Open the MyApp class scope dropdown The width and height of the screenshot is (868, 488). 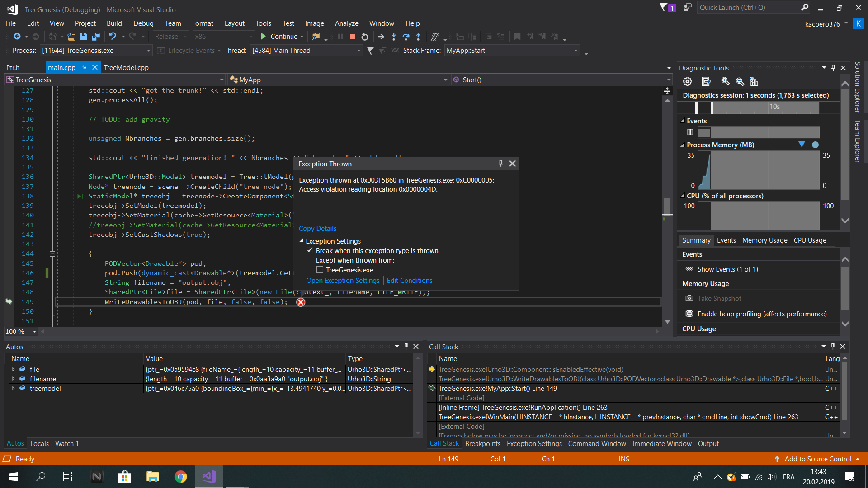pyautogui.click(x=445, y=80)
